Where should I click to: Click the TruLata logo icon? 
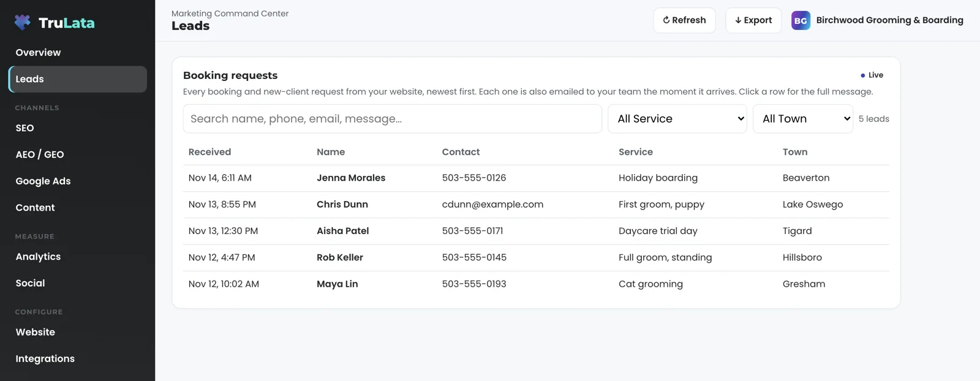click(x=23, y=23)
